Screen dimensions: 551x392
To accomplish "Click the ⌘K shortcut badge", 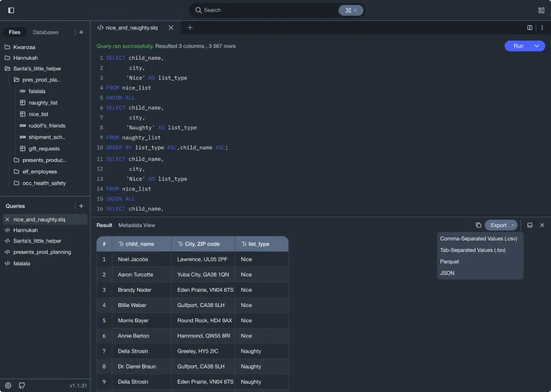I will coord(350,10).
